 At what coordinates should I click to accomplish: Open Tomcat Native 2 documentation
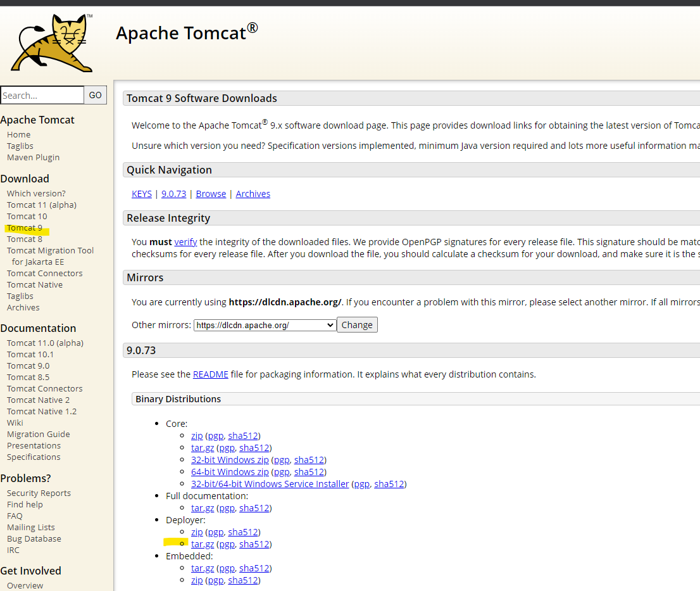[x=39, y=400]
